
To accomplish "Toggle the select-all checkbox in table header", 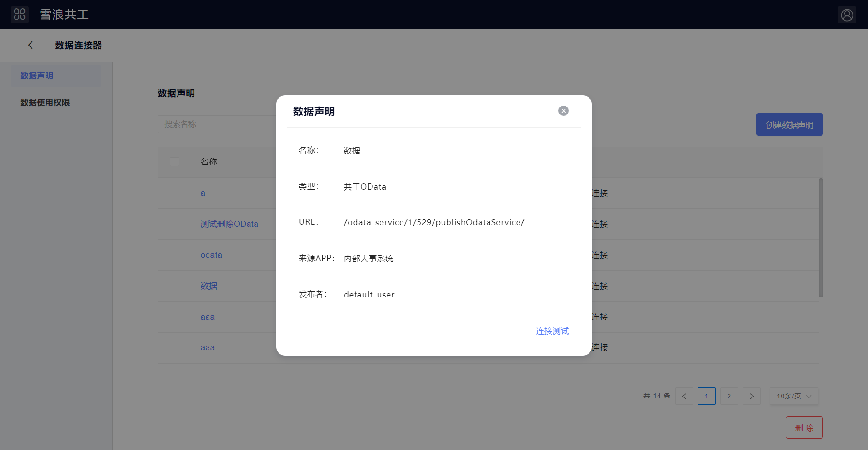I will point(175,161).
